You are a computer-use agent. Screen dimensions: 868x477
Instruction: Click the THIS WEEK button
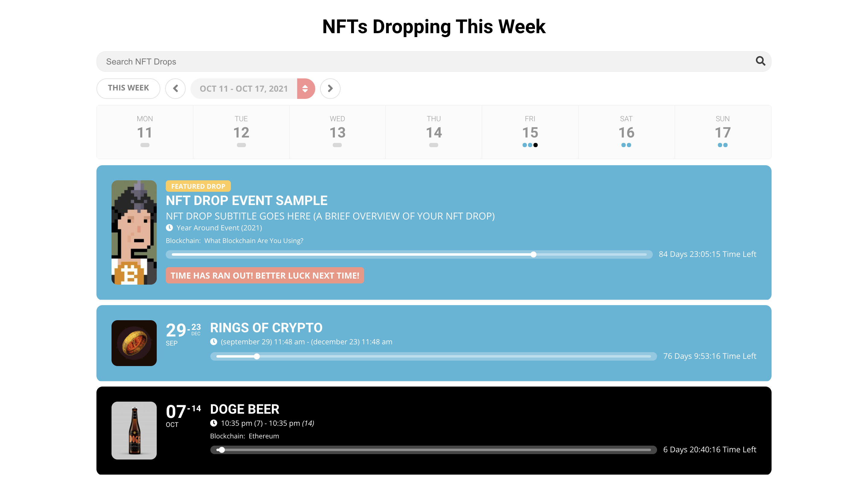[128, 88]
